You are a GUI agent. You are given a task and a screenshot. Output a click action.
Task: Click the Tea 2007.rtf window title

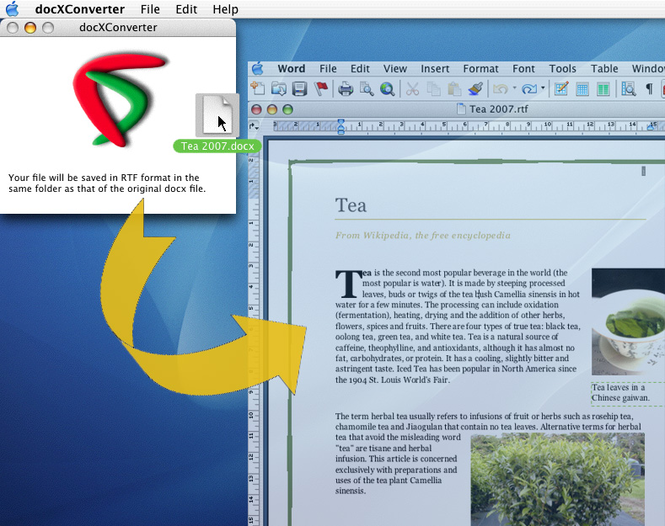[x=498, y=109]
